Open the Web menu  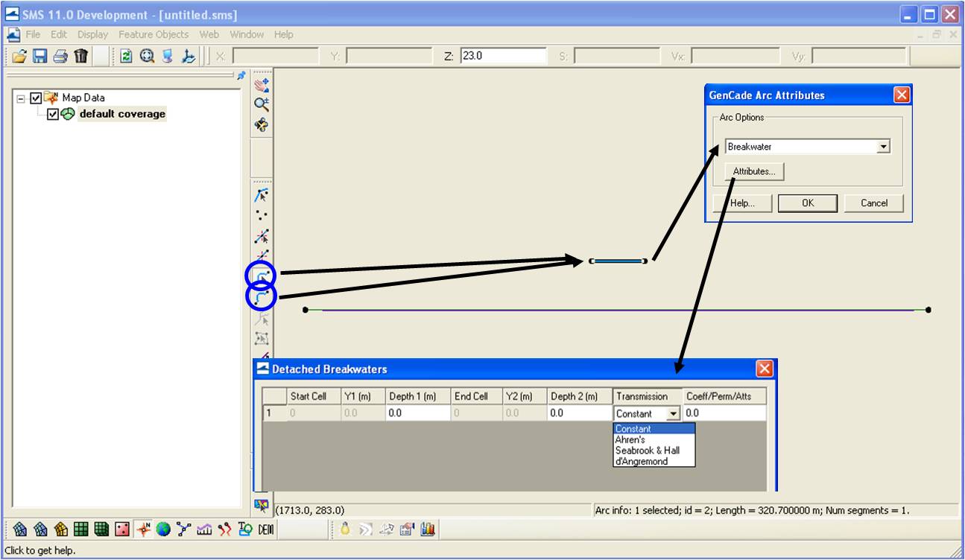pyautogui.click(x=209, y=34)
